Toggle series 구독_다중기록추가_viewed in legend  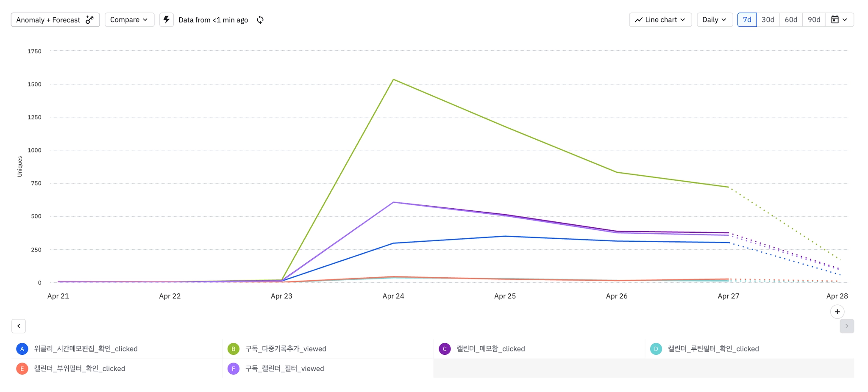(286, 349)
